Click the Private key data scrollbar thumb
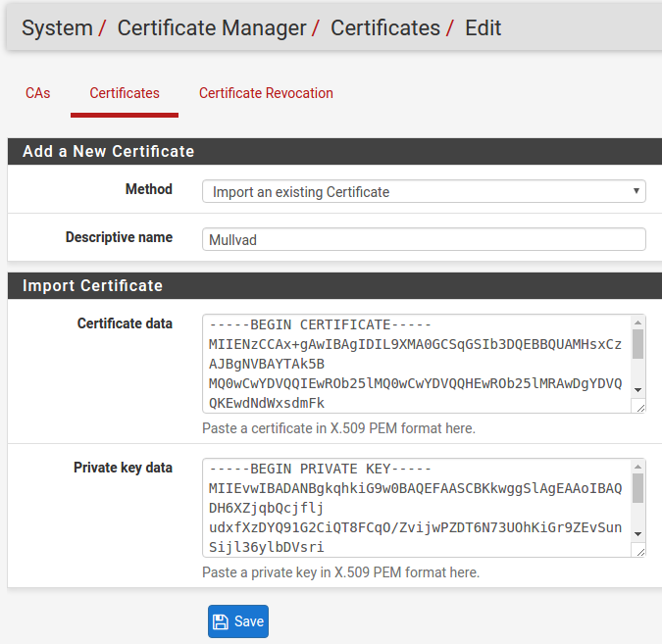662x644 pixels. (637, 488)
